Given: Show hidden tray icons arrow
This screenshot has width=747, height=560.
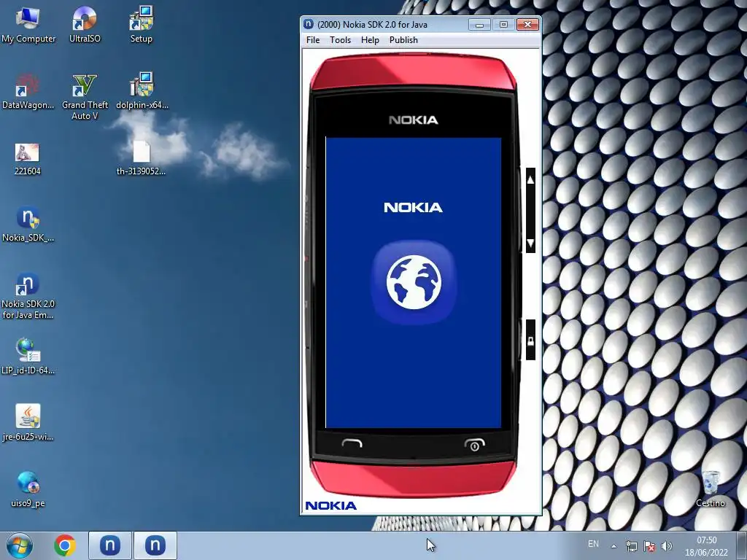Looking at the screenshot, I should (x=614, y=546).
